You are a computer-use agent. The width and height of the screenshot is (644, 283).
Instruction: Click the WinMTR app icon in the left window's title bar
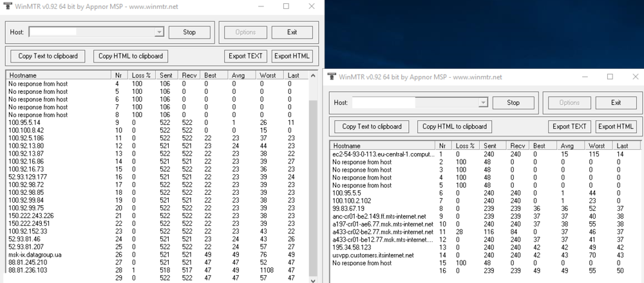7,6
